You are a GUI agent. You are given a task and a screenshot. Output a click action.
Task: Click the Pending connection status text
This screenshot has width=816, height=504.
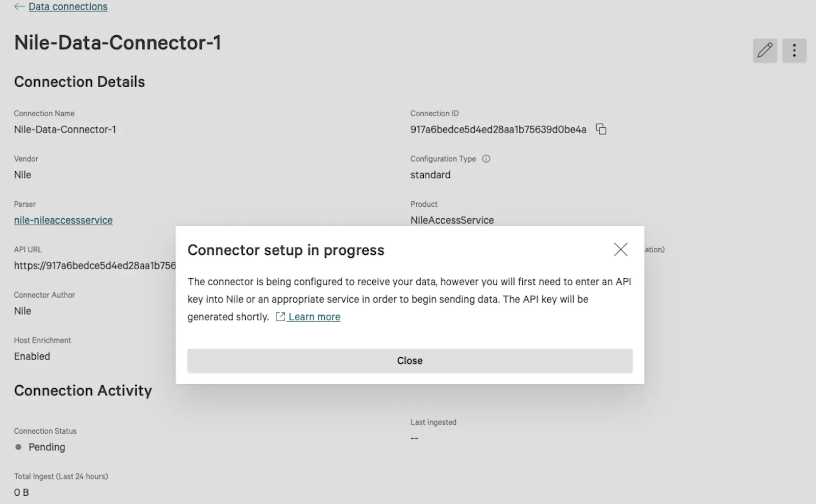coord(47,447)
